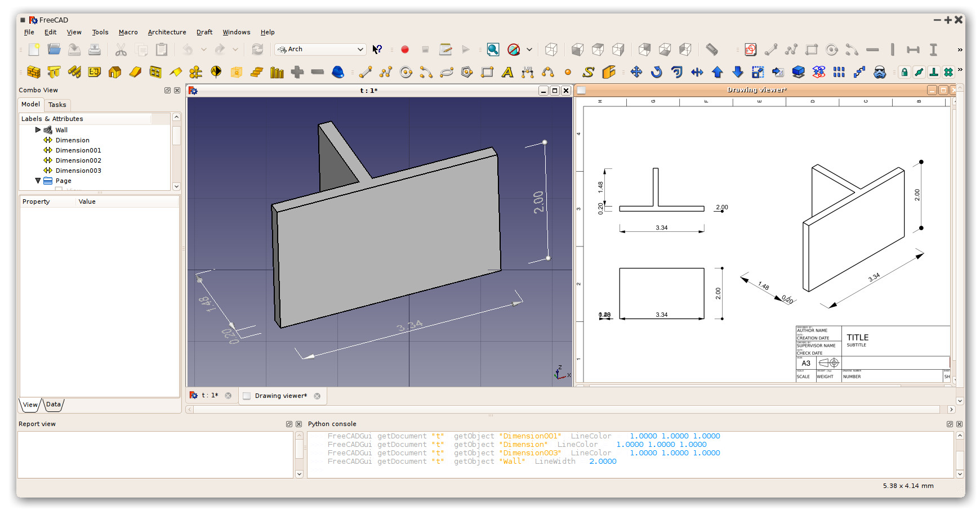980x515 pixels.
Task: Click the Arch Remove minus icon
Action: 318,72
